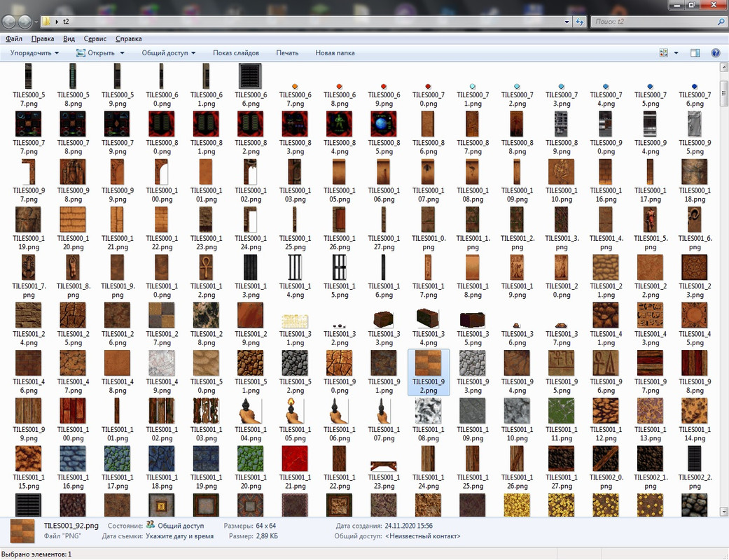Select the TILES001_123.png wooden bench tile
This screenshot has width=729, height=560.
384,466
